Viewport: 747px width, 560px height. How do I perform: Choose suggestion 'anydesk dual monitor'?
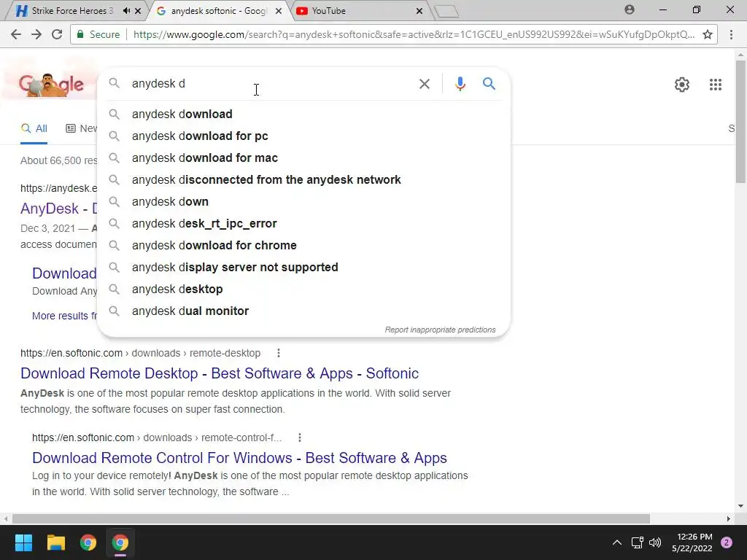tap(303, 311)
